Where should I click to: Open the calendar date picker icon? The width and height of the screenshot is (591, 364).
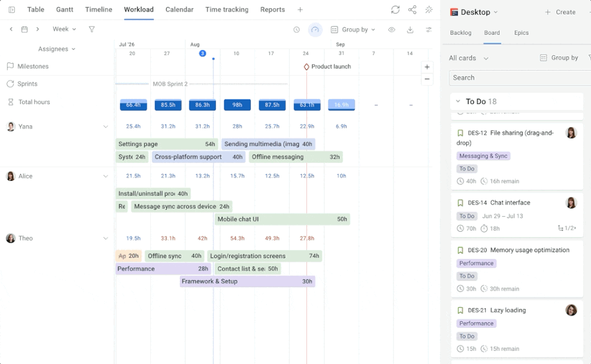tap(24, 29)
